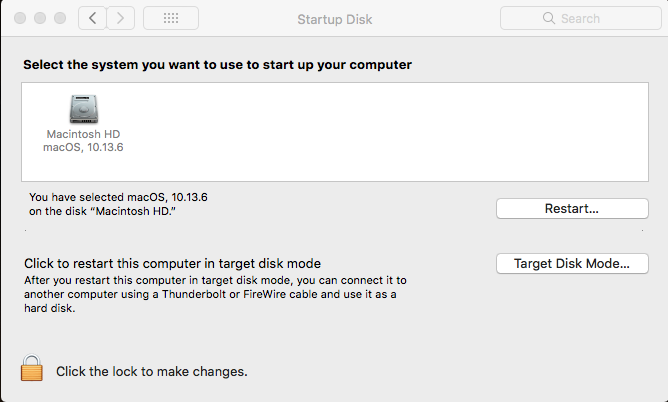Click the macOS, 10.13.6 version label
The height and width of the screenshot is (402, 668).
click(x=84, y=147)
